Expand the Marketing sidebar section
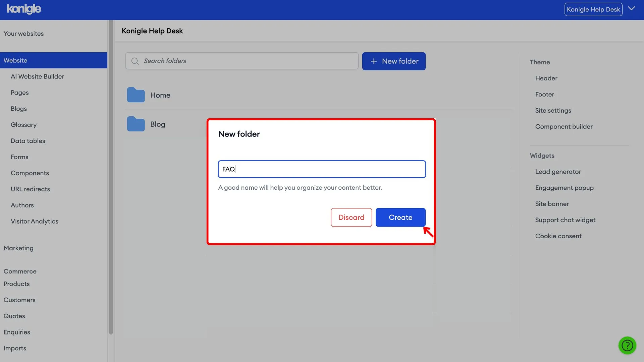Viewport: 644px width, 362px height. point(18,248)
